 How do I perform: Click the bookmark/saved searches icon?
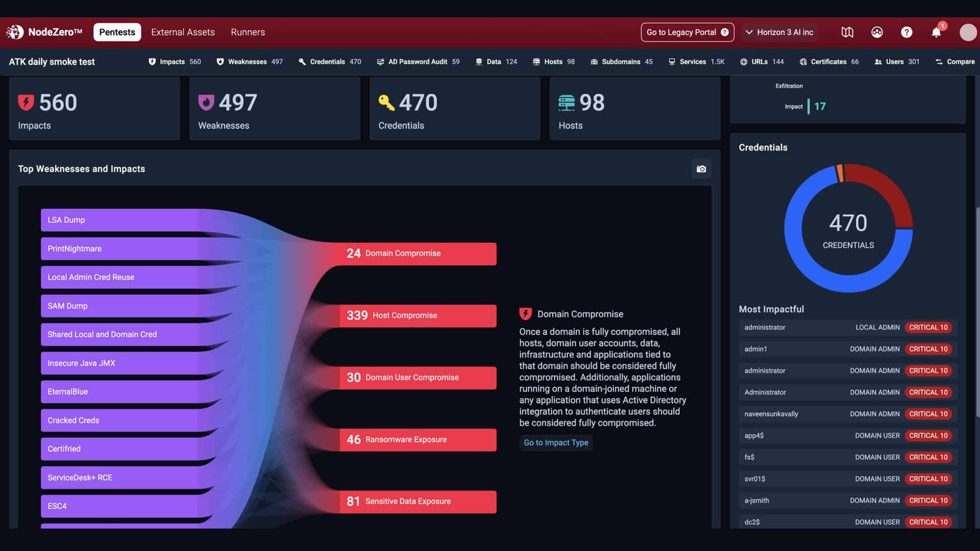point(847,32)
